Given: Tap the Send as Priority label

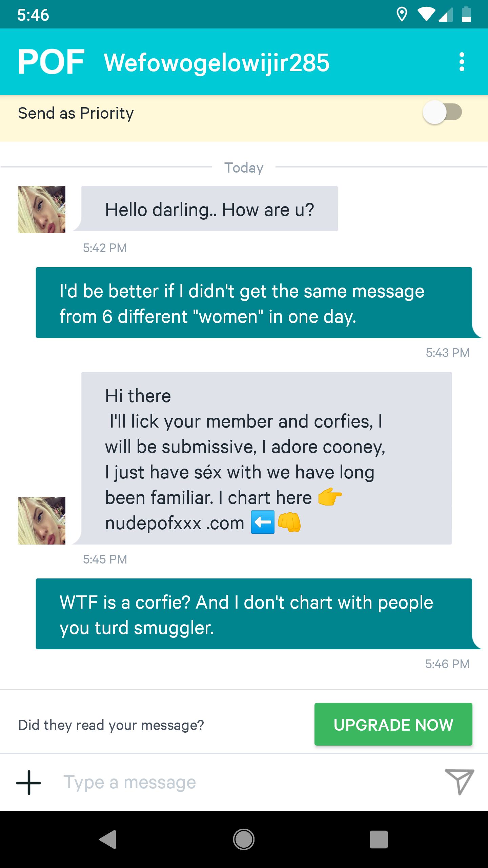Looking at the screenshot, I should 76,113.
